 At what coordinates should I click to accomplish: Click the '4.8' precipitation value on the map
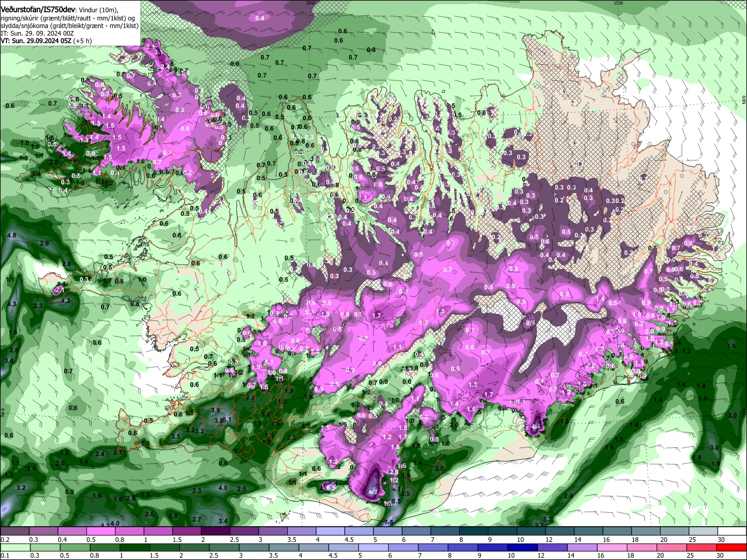point(11,235)
